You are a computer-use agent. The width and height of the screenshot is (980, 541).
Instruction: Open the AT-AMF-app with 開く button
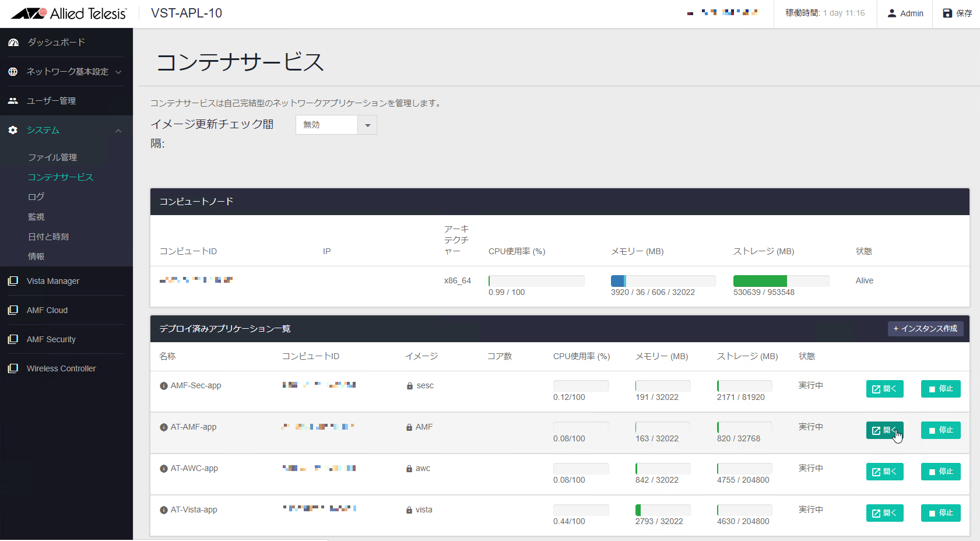(x=884, y=430)
